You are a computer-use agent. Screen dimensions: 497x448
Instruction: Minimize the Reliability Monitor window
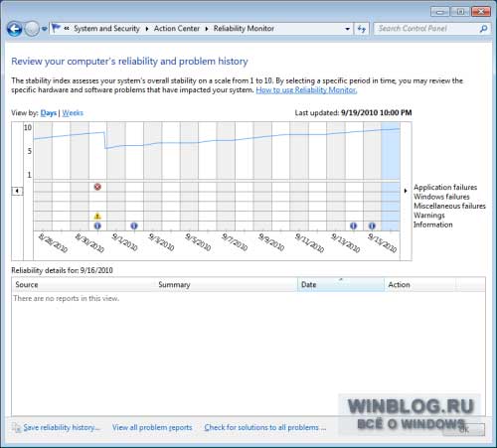pos(440,12)
